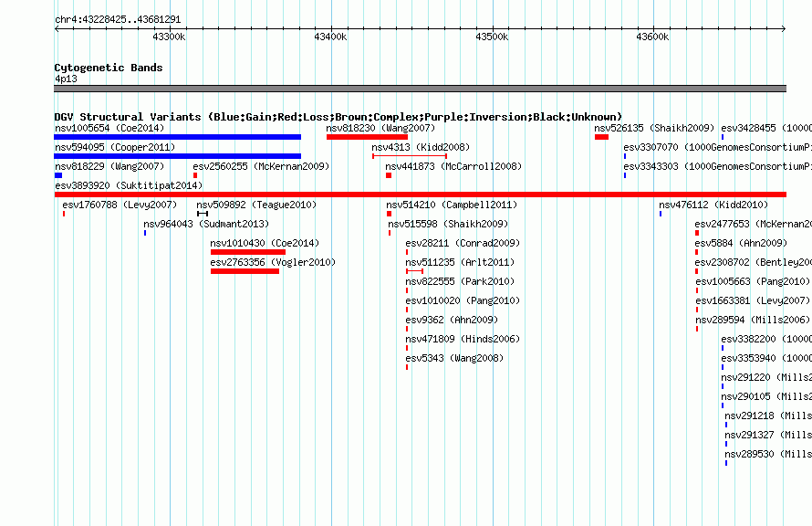Select the black interval marker beside nsv509892
The image size is (812, 526).
[203, 214]
